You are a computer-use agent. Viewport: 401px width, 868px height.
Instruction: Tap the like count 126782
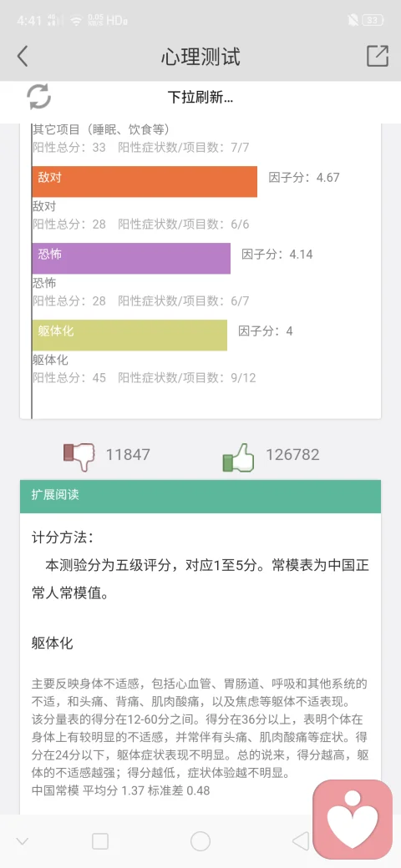pos(292,455)
